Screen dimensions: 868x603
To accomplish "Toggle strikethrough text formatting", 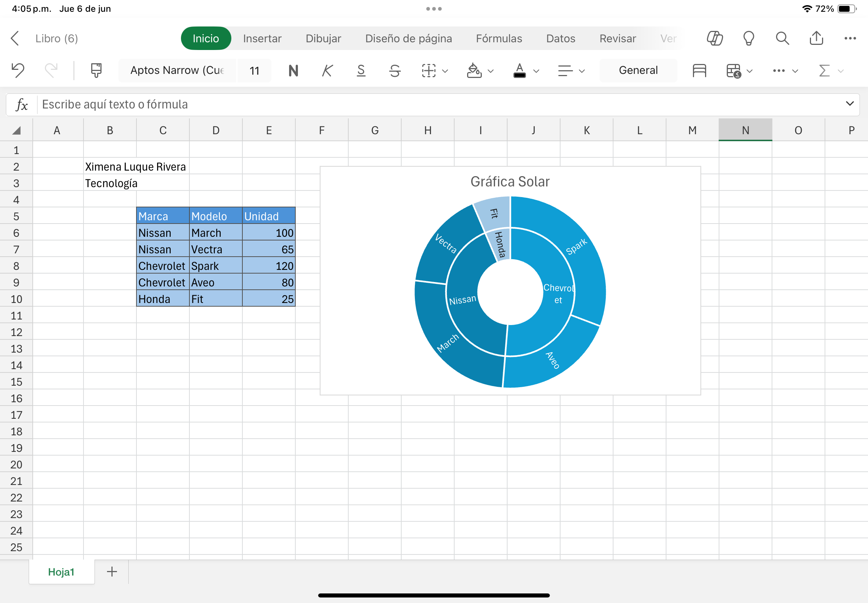I will coord(395,70).
